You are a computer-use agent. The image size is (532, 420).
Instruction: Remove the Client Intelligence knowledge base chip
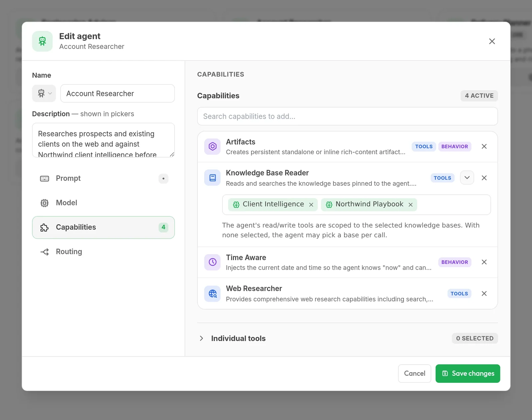pyautogui.click(x=311, y=205)
